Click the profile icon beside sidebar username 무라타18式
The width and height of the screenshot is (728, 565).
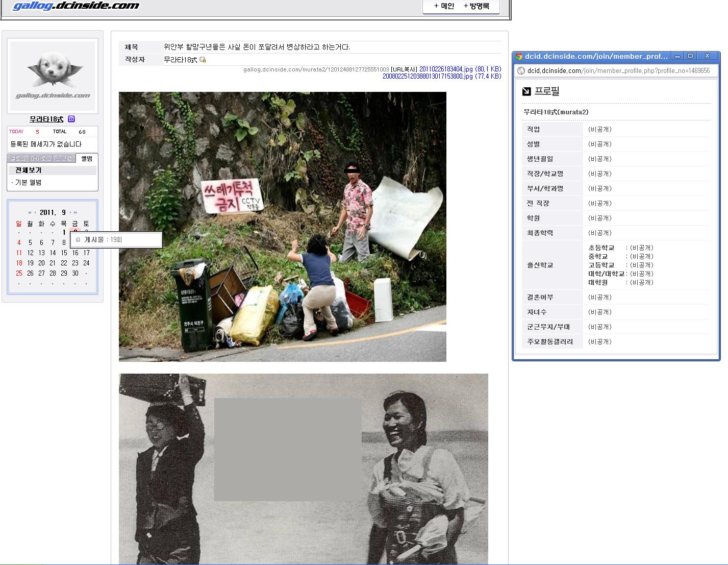(x=71, y=119)
